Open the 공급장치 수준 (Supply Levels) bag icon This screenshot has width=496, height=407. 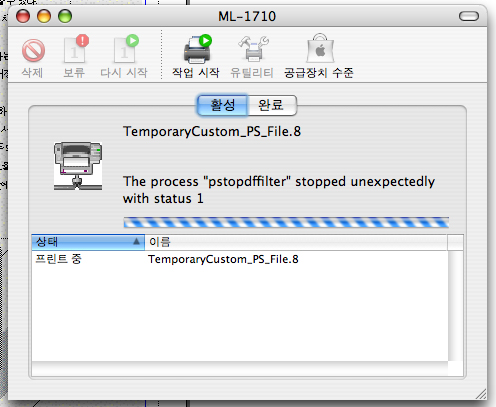pyautogui.click(x=320, y=48)
